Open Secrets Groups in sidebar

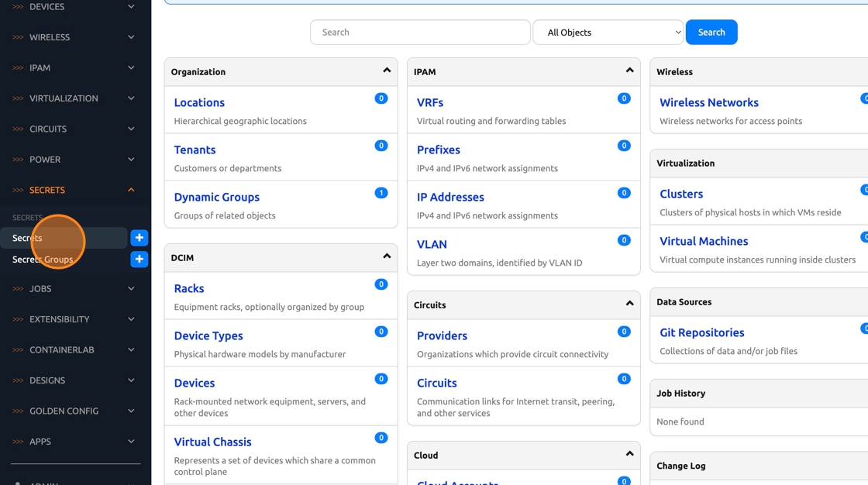[43, 260]
